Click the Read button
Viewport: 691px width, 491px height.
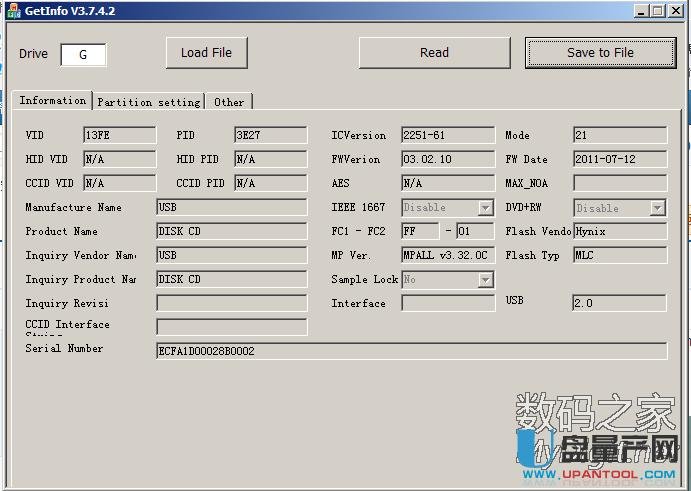click(x=434, y=53)
